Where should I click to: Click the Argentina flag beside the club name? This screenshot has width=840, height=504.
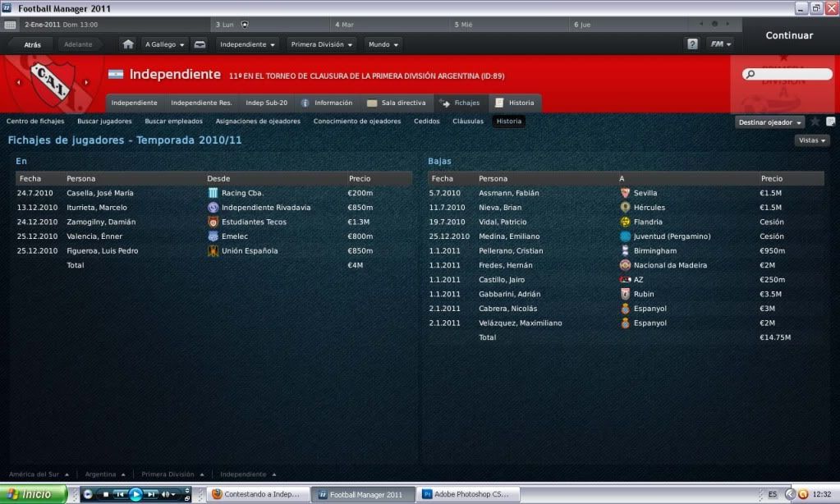point(116,75)
